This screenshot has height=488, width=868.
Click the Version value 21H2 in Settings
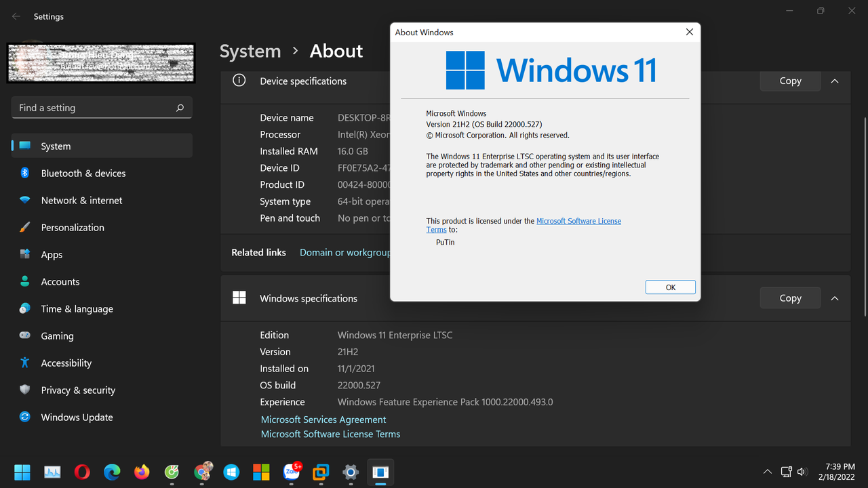click(x=348, y=352)
